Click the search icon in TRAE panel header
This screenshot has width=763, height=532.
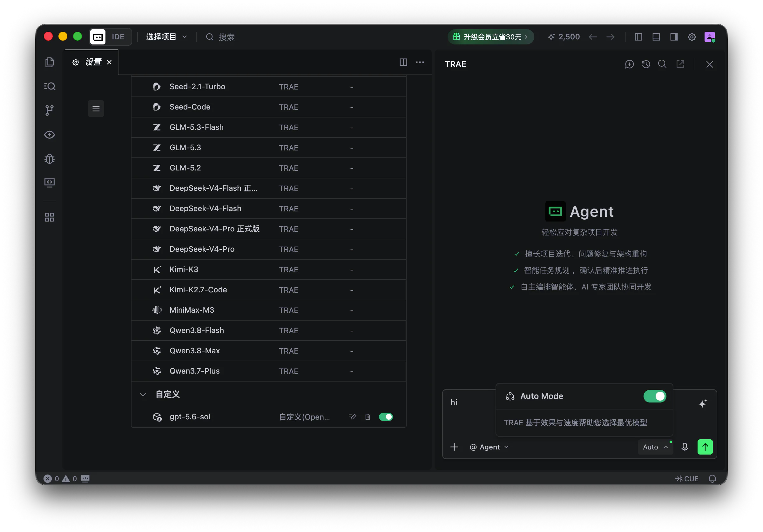click(x=662, y=64)
